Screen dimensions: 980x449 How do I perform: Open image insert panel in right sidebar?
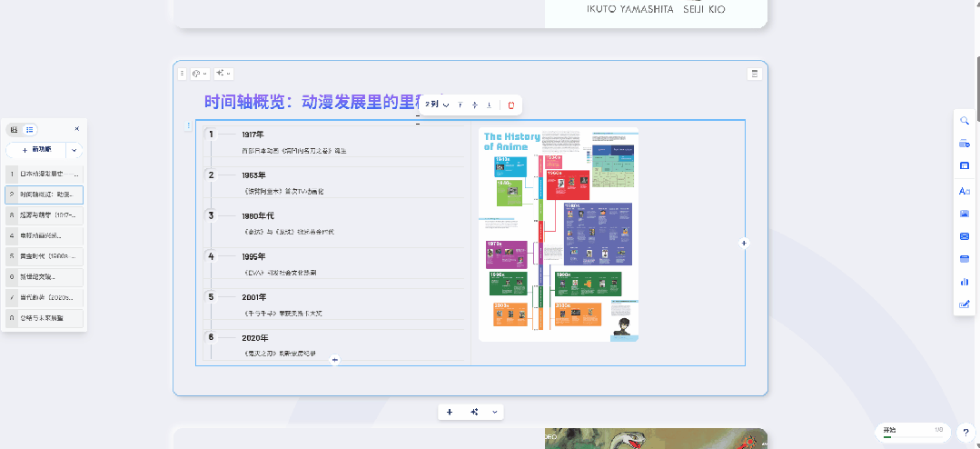(965, 214)
